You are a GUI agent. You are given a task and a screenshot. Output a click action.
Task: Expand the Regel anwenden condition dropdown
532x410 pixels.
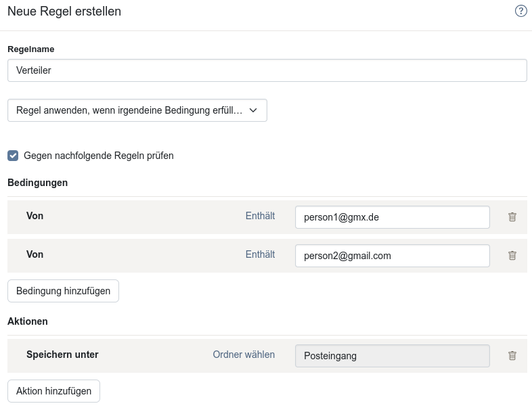point(137,110)
